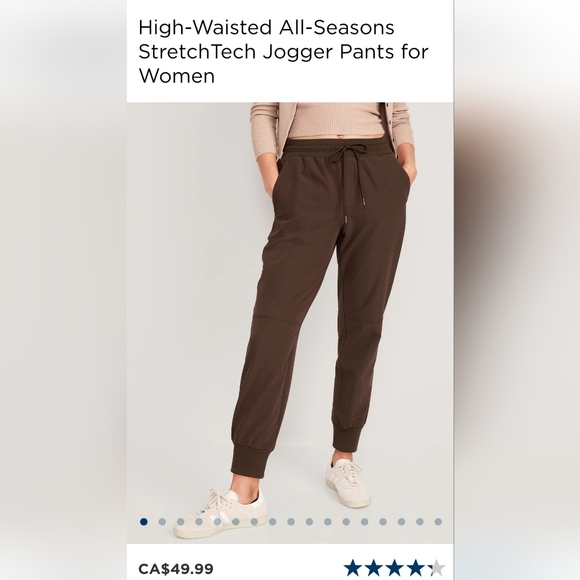
Task: Select the third image carousel dot
Action: click(181, 522)
